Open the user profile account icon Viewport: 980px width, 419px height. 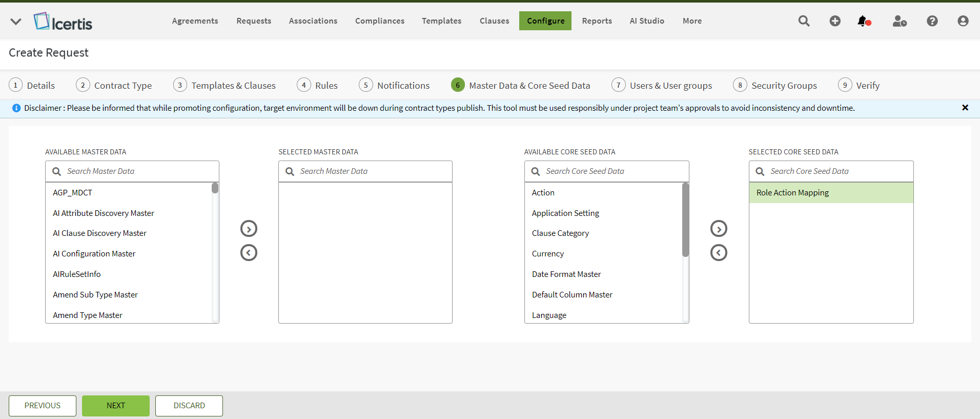tap(963, 21)
